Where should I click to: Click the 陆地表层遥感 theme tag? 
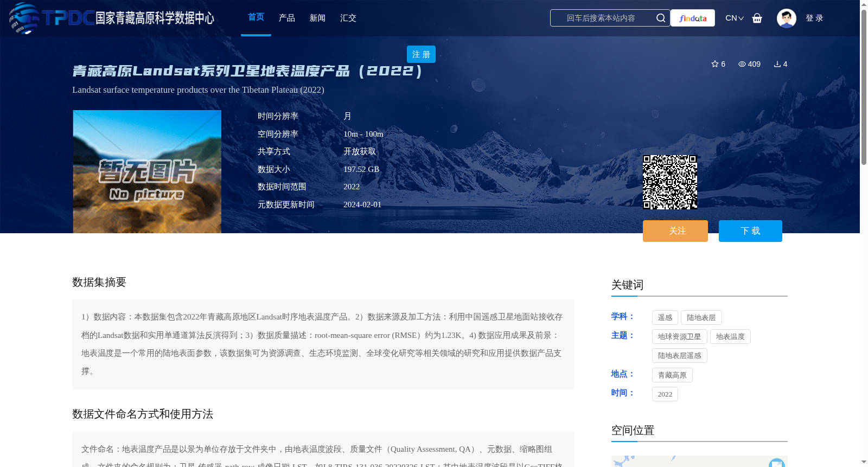pos(680,356)
